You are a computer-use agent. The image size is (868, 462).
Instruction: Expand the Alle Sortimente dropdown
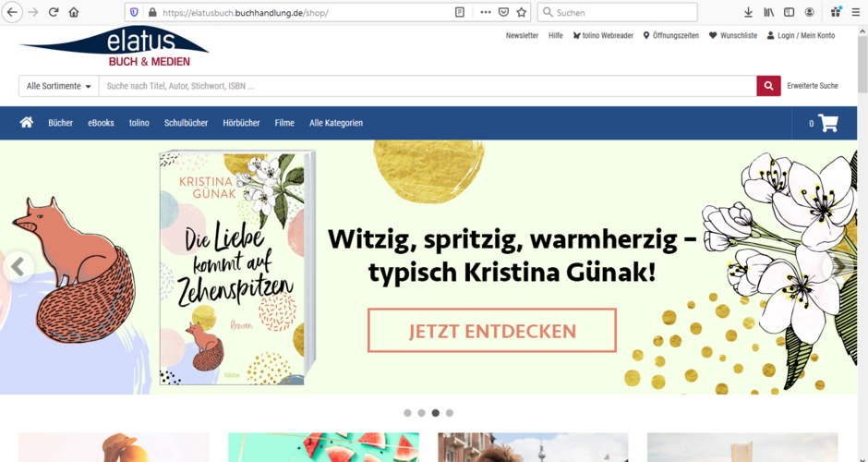click(59, 86)
